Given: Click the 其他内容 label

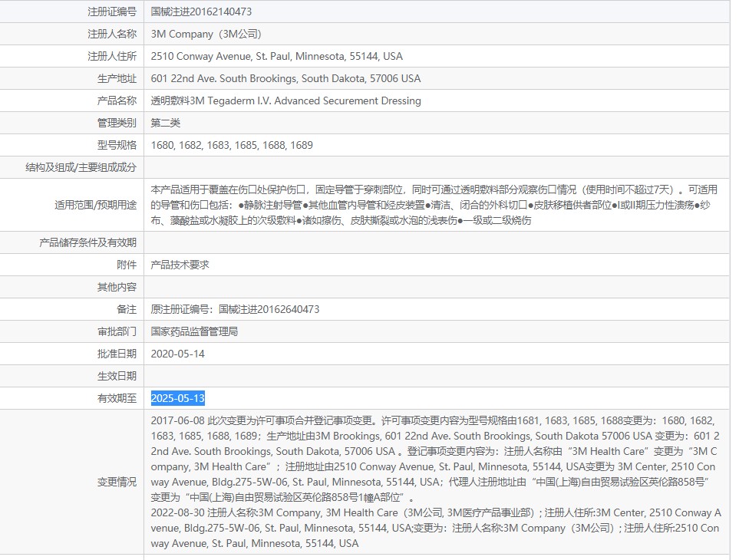Looking at the screenshot, I should pos(117,287).
